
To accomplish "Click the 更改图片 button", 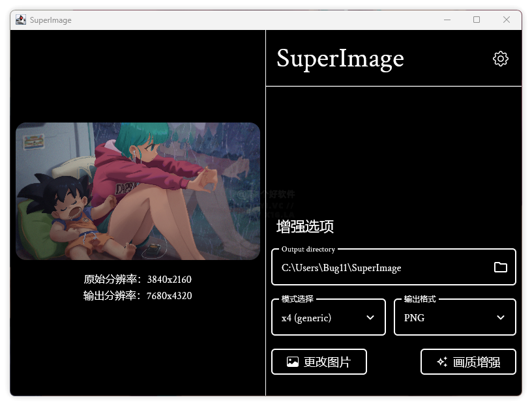I will click(319, 362).
